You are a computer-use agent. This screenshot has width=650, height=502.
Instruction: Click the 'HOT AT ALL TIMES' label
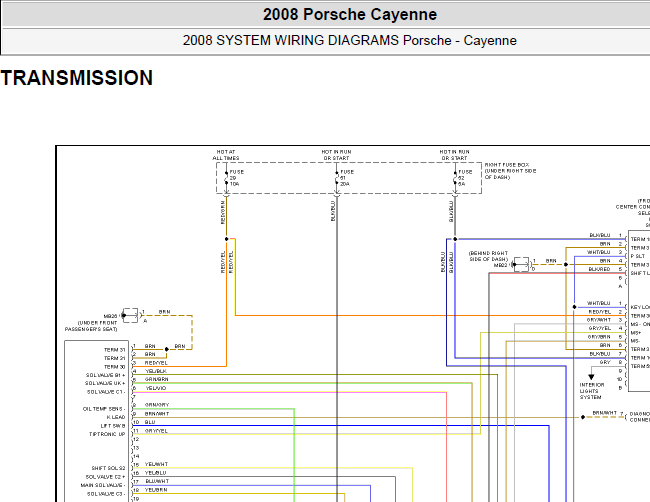point(226,155)
